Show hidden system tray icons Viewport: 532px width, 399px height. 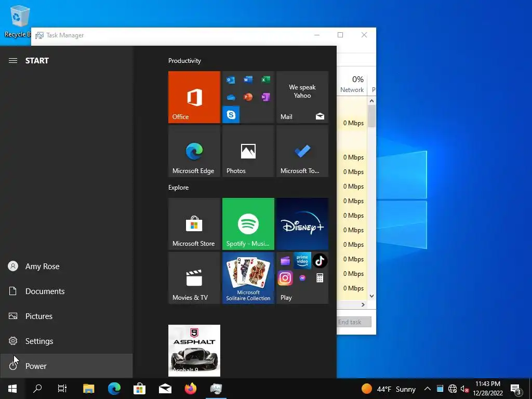point(428,389)
